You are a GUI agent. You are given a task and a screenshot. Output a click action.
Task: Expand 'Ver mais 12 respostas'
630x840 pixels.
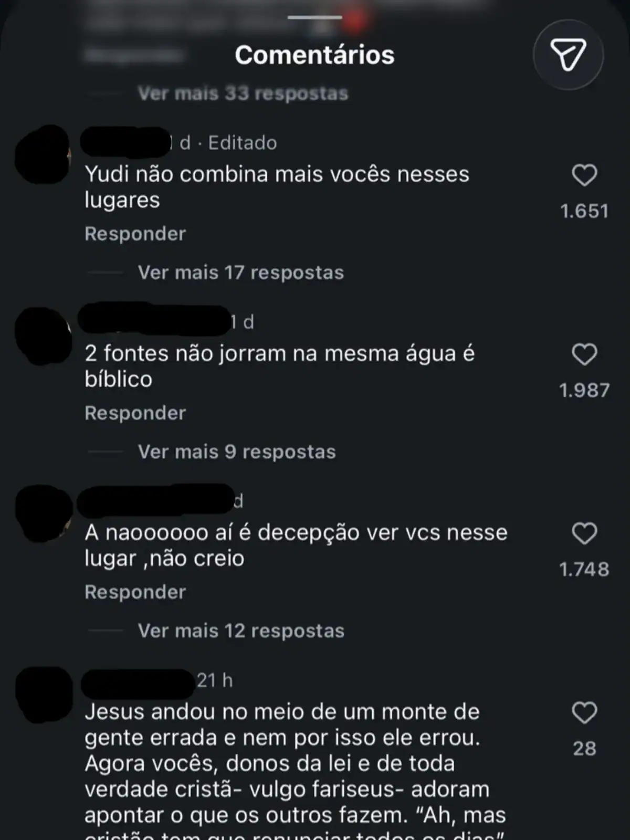click(x=241, y=631)
